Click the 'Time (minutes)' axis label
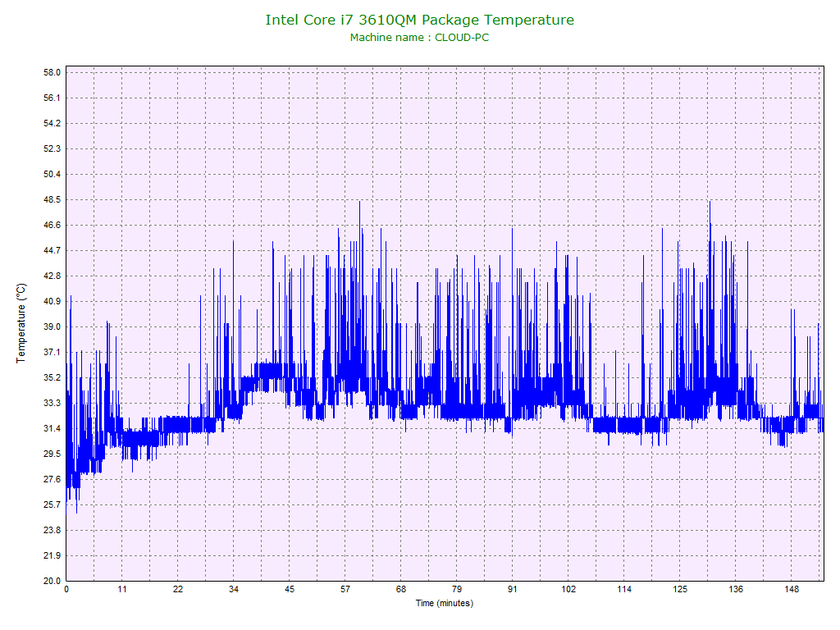Screen dimensions: 840x630 445,603
